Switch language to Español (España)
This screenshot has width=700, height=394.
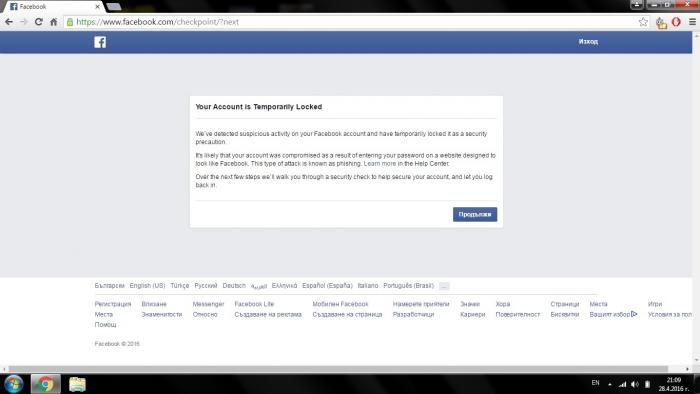coord(327,286)
